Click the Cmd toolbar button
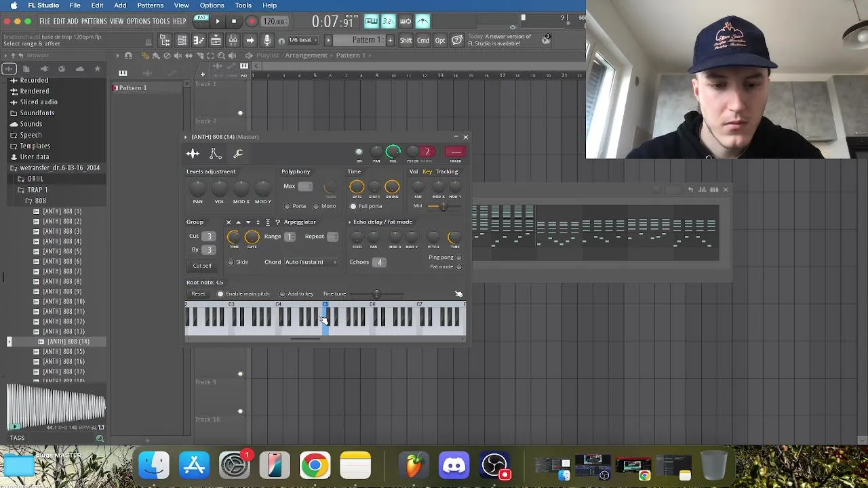The width and height of the screenshot is (868, 488). click(422, 41)
